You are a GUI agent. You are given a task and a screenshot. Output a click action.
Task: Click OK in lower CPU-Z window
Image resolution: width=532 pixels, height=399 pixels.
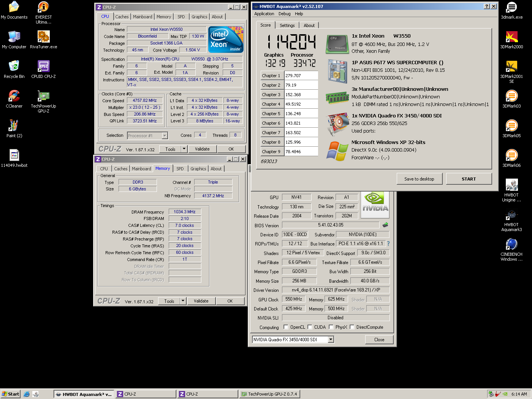[x=230, y=301]
